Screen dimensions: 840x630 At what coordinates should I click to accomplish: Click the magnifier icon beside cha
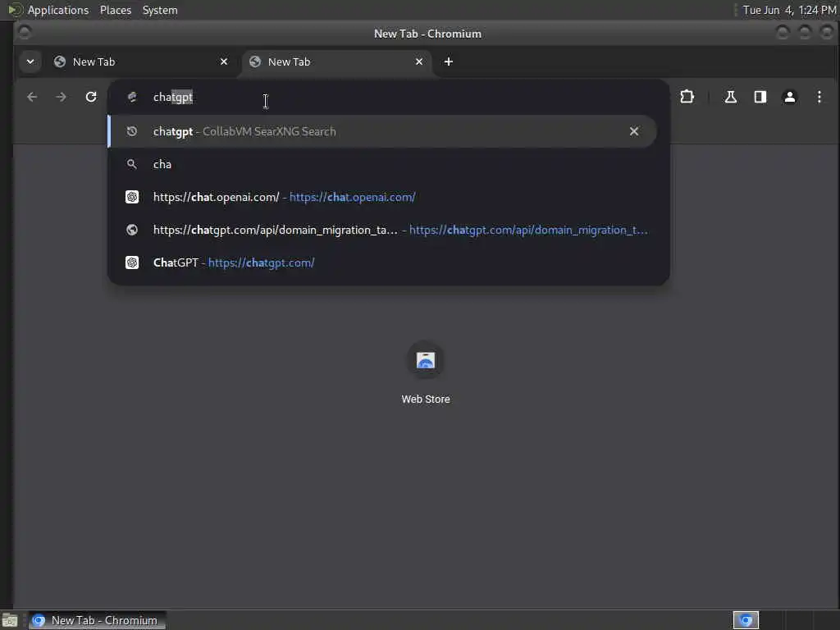pos(132,164)
